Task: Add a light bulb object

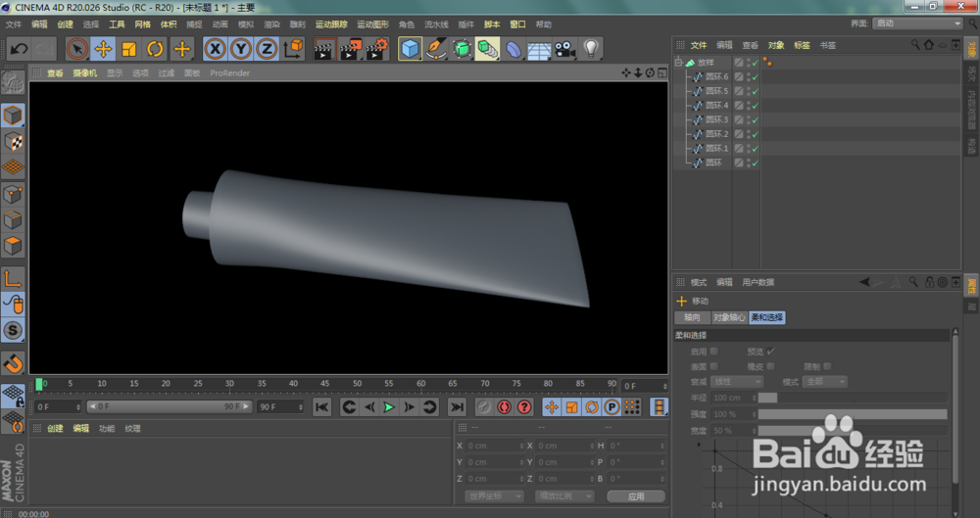Action: point(591,49)
